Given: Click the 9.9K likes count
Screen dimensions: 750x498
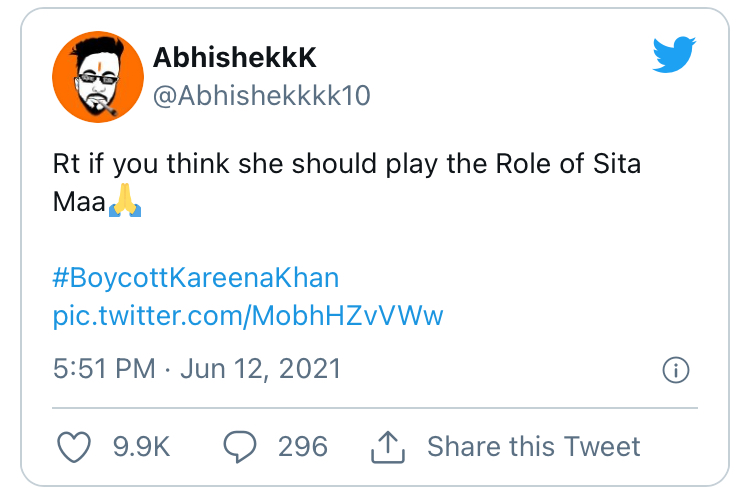Looking at the screenshot, I should pyautogui.click(x=142, y=447).
